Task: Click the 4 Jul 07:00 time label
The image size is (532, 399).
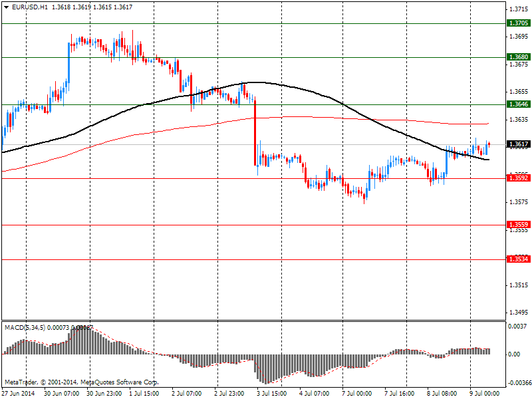Action: coord(314,394)
